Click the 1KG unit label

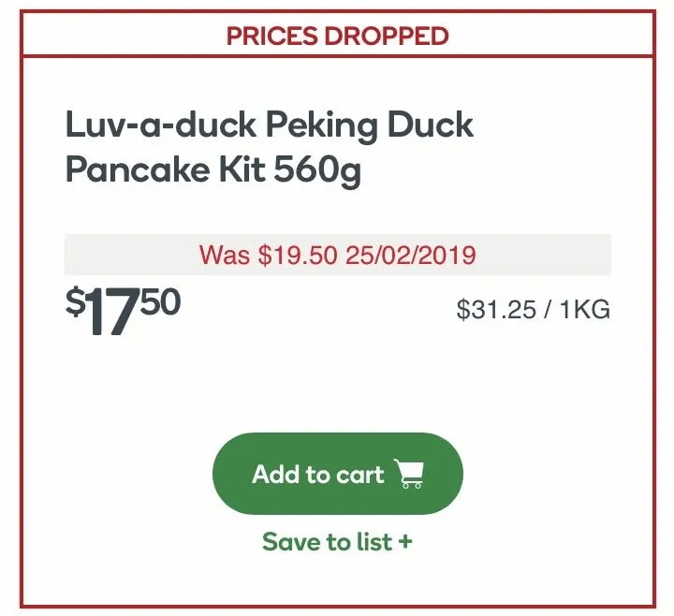click(585, 310)
